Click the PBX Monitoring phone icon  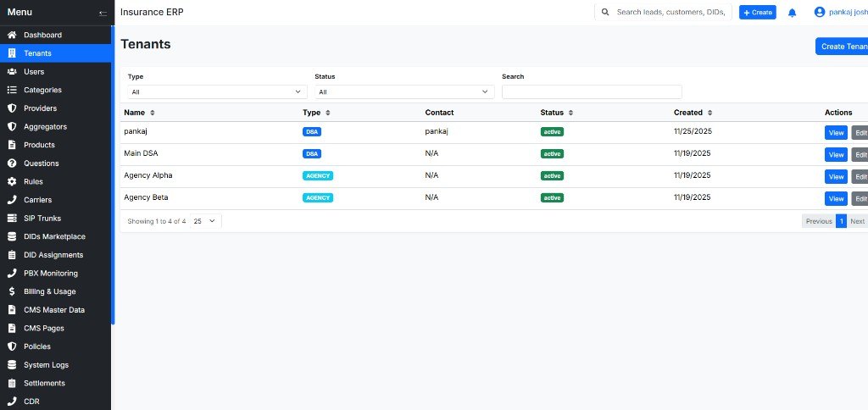tap(12, 273)
